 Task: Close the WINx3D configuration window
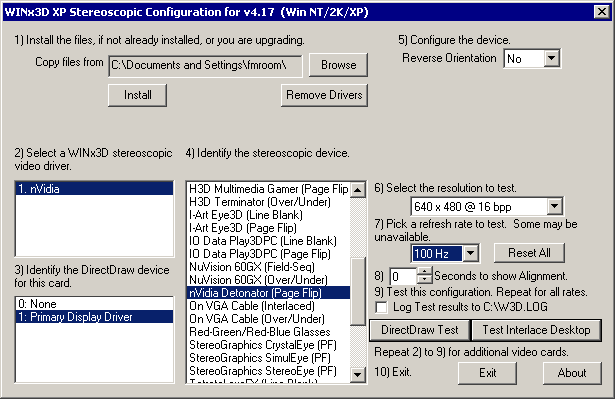[601, 12]
